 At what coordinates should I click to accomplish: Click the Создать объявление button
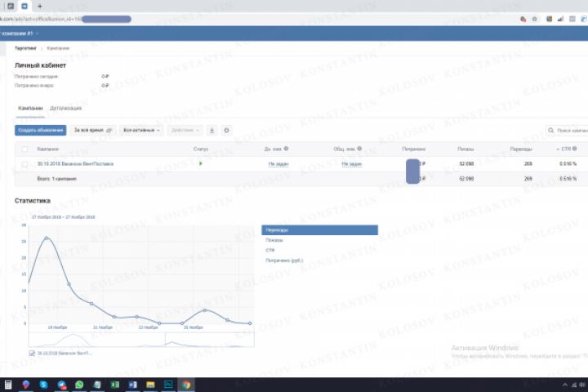41,130
